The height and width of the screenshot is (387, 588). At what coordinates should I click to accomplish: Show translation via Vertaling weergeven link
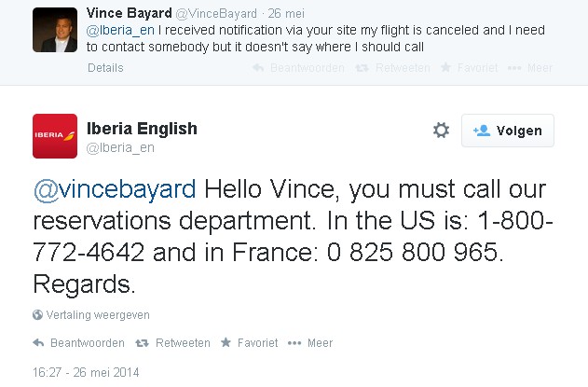tap(97, 315)
